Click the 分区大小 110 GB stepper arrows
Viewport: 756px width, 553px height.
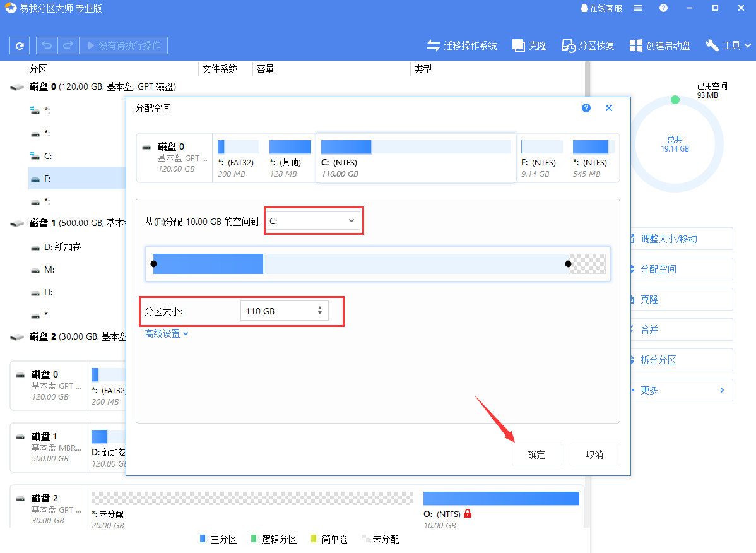pos(320,311)
